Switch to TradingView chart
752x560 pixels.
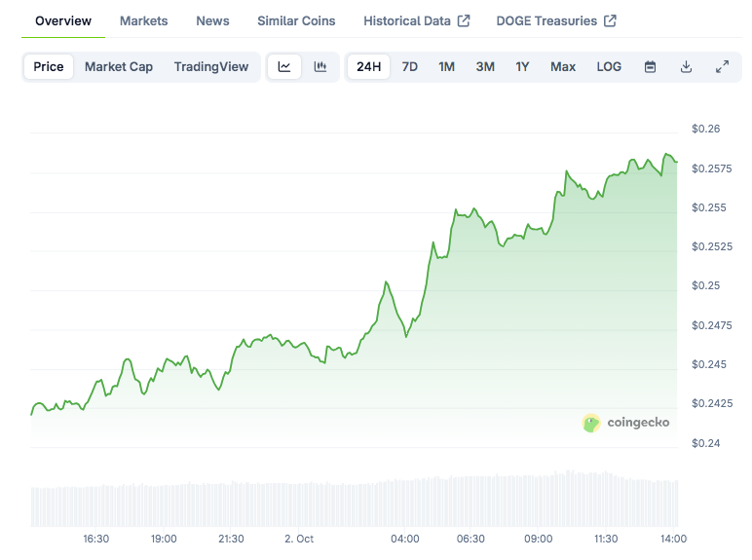click(211, 67)
